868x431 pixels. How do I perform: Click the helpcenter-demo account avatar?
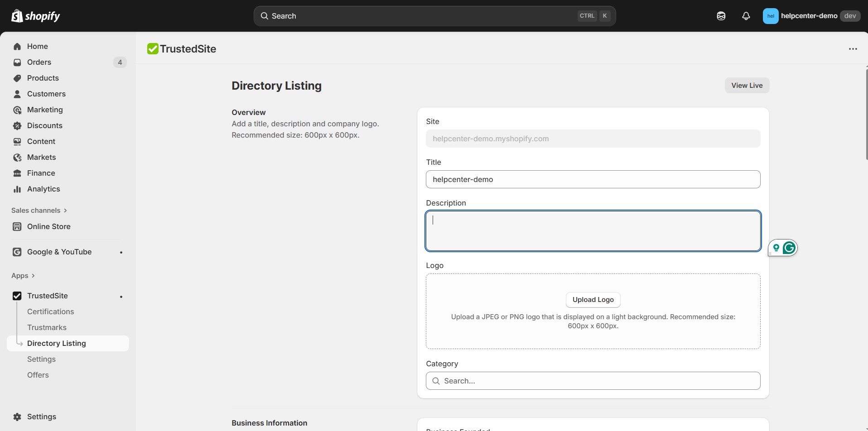pos(770,15)
